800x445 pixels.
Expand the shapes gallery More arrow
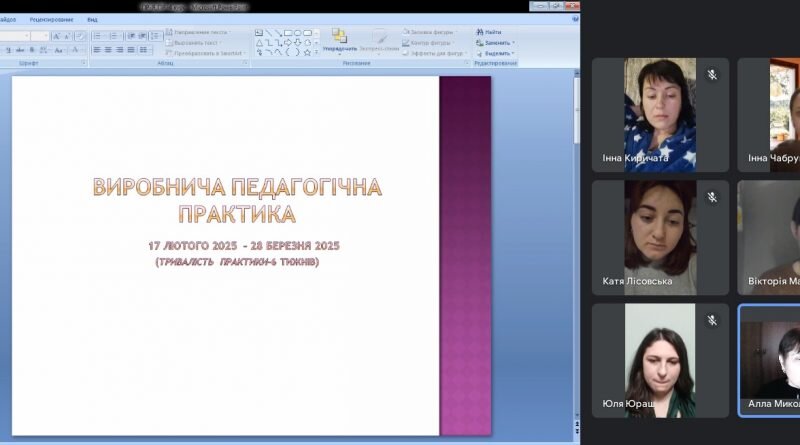click(316, 52)
